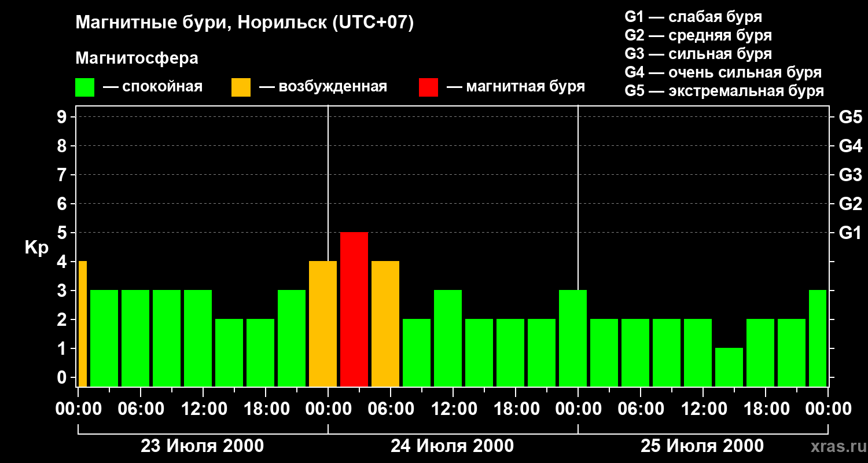Click the 06:00 tick label for 24 July
The width and height of the screenshot is (868, 463).
tap(391, 409)
